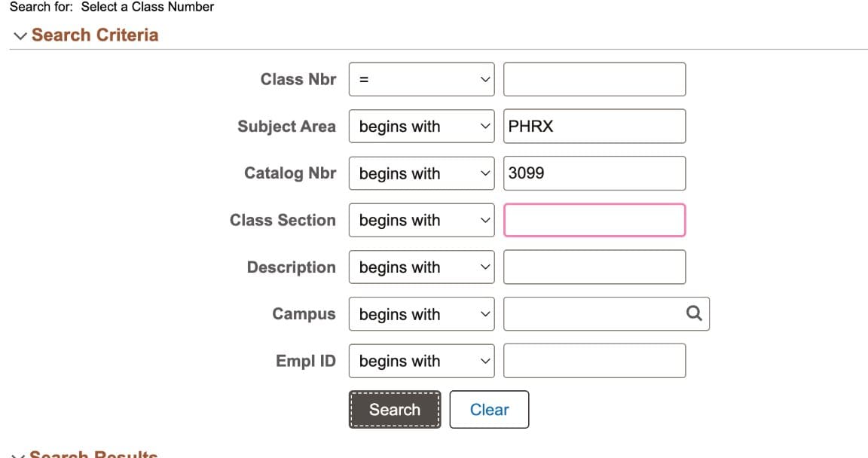Viewport: 868px width, 458px height.
Task: Click the Empl ID input field
Action: click(594, 361)
